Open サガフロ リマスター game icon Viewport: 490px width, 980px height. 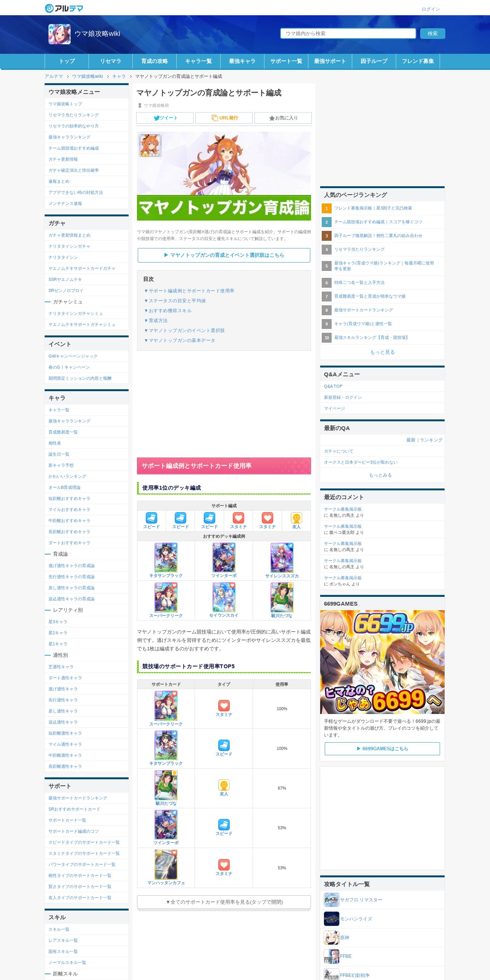pos(331,900)
